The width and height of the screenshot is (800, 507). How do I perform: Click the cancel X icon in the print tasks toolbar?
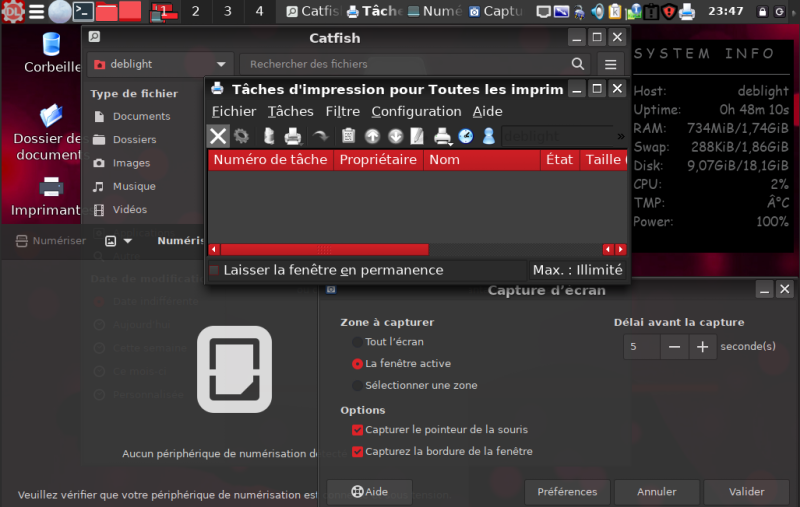tap(218, 136)
